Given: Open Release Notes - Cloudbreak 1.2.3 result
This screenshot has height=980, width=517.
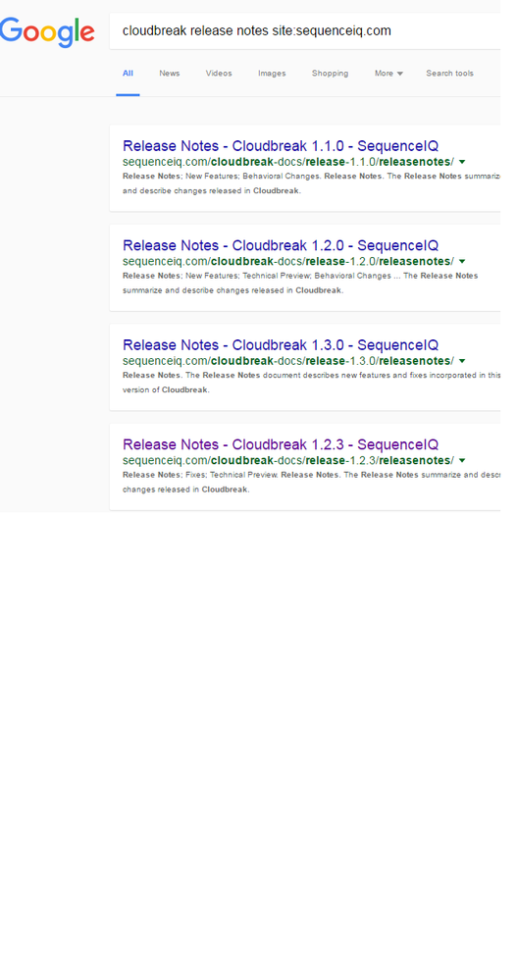Looking at the screenshot, I should [x=281, y=445].
